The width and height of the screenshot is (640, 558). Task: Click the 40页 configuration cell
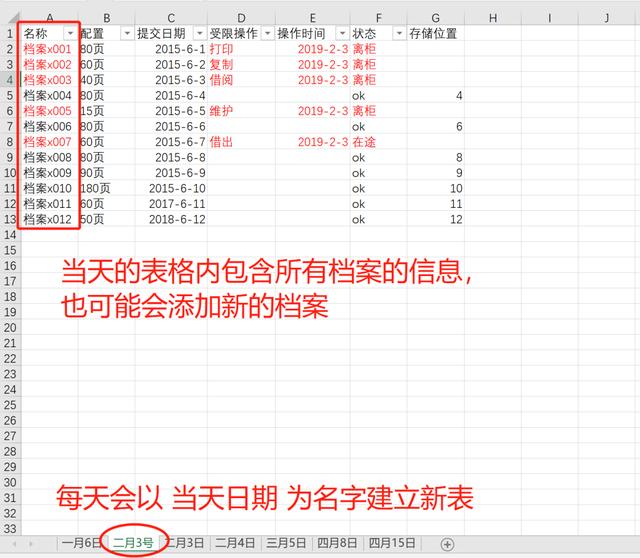[107, 80]
